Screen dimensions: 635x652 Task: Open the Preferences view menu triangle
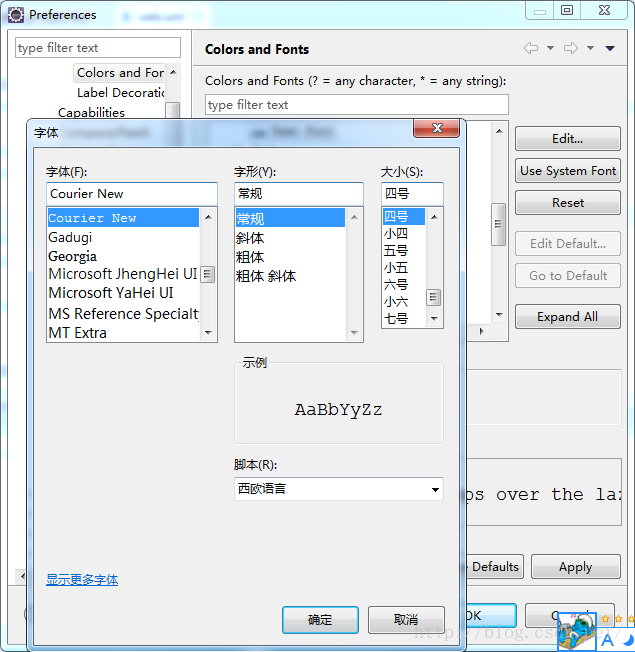[610, 48]
